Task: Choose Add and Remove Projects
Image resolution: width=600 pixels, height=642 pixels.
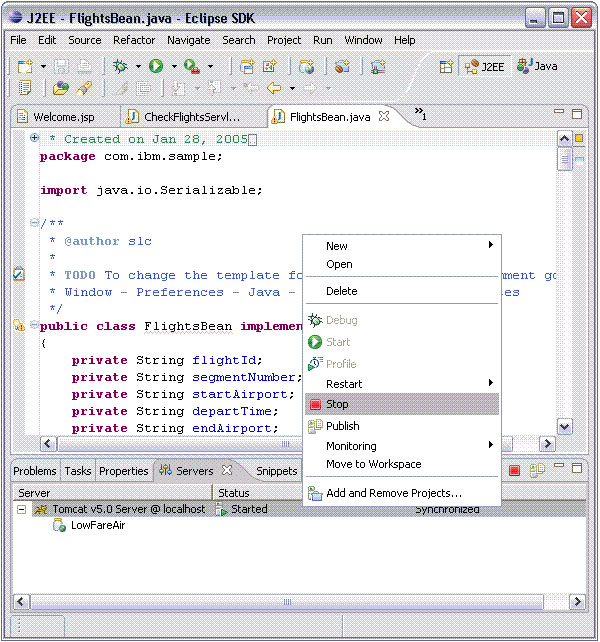Action: (x=402, y=493)
